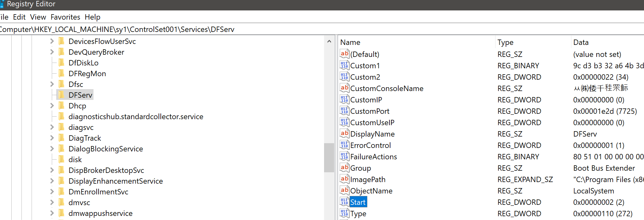
Task: Click the ObjectName data LocalSystem
Action: [594, 191]
